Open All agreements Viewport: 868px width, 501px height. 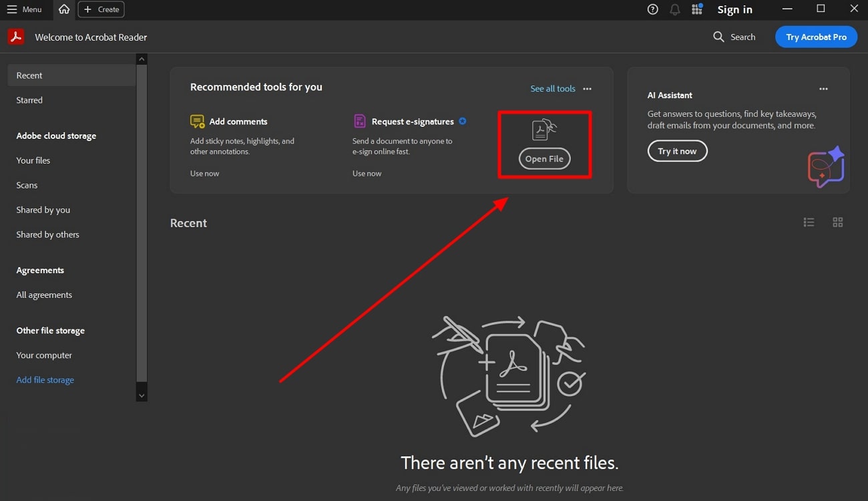[44, 295]
